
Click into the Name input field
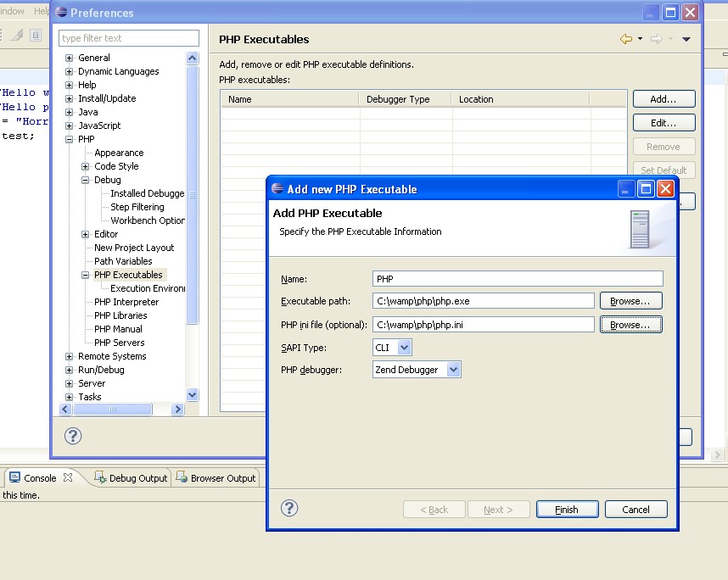pos(518,279)
